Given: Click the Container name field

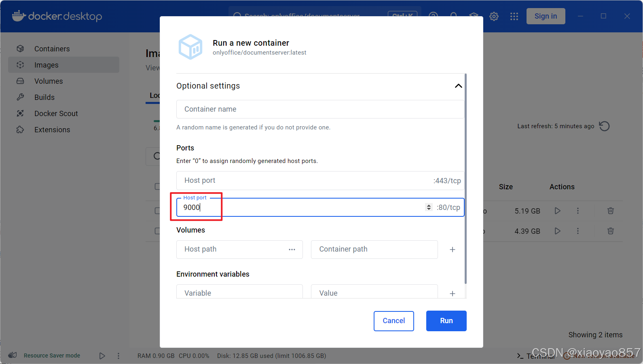Looking at the screenshot, I should tap(320, 109).
